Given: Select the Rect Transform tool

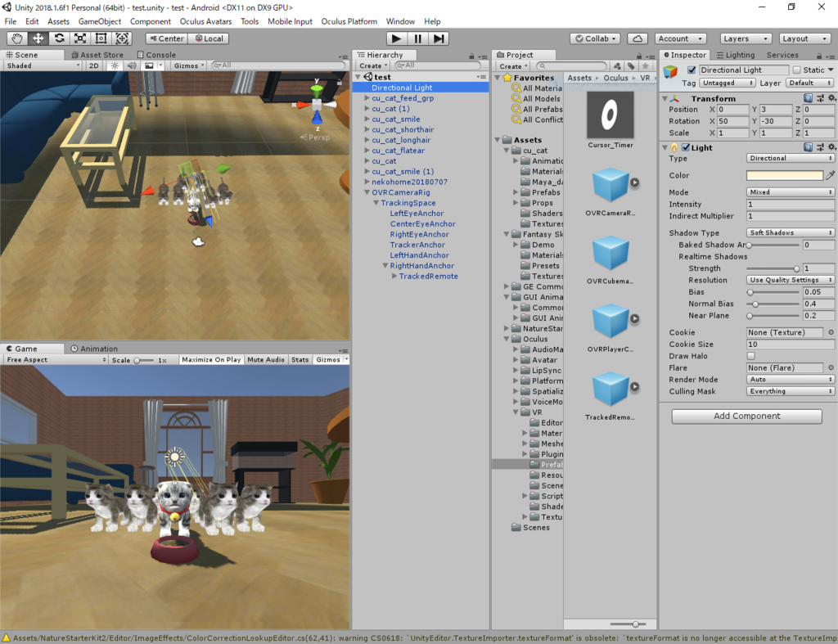Looking at the screenshot, I should pyautogui.click(x=101, y=38).
